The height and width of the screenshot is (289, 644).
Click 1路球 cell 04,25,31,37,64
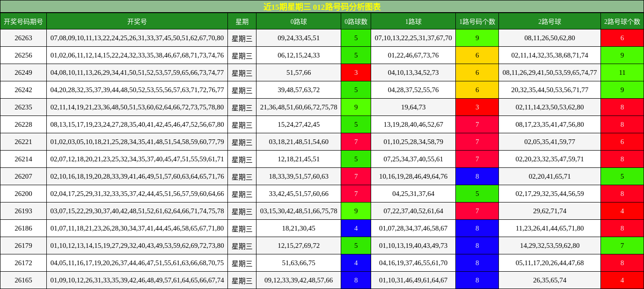pyautogui.click(x=413, y=194)
